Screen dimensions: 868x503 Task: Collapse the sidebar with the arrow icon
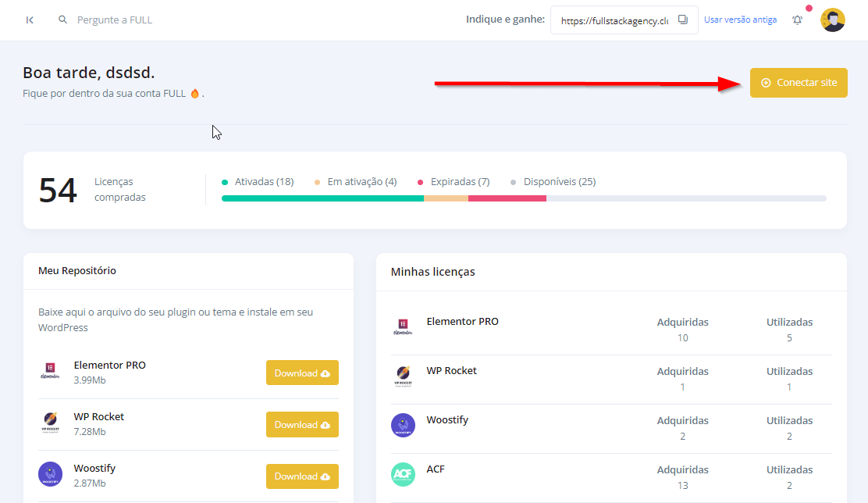[30, 20]
